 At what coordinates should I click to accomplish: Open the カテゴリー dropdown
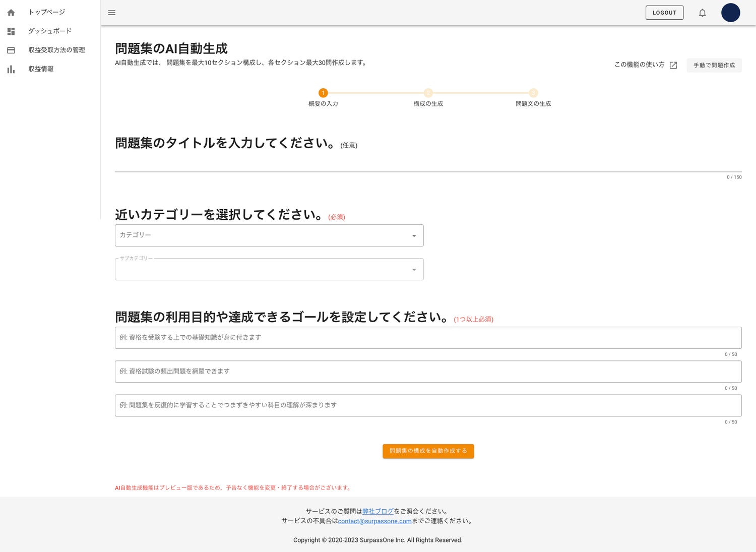tap(269, 235)
